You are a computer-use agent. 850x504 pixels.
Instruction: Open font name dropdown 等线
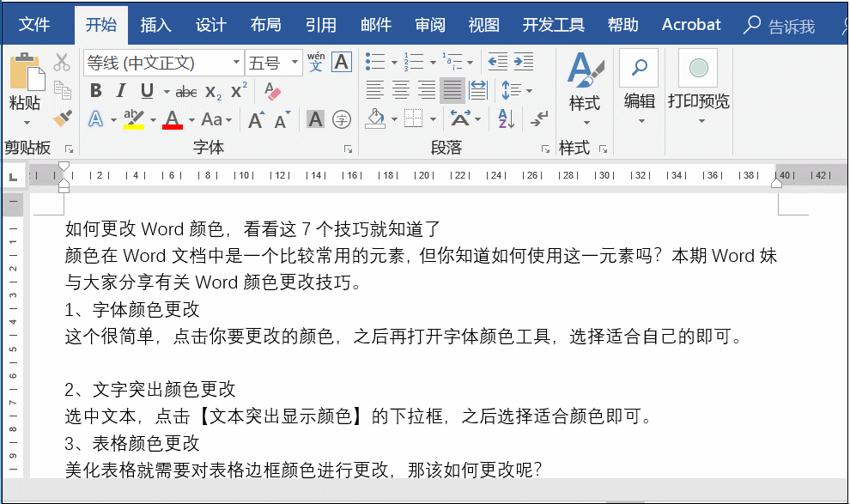(x=236, y=63)
